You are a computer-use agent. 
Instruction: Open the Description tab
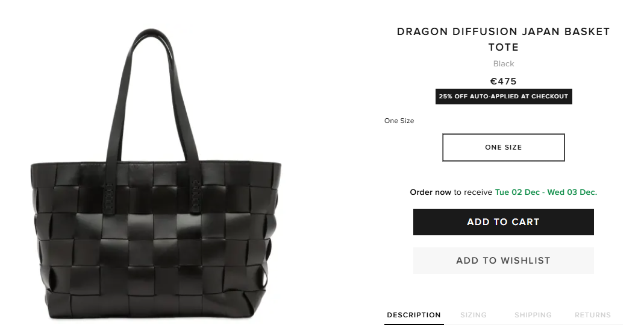tap(414, 315)
